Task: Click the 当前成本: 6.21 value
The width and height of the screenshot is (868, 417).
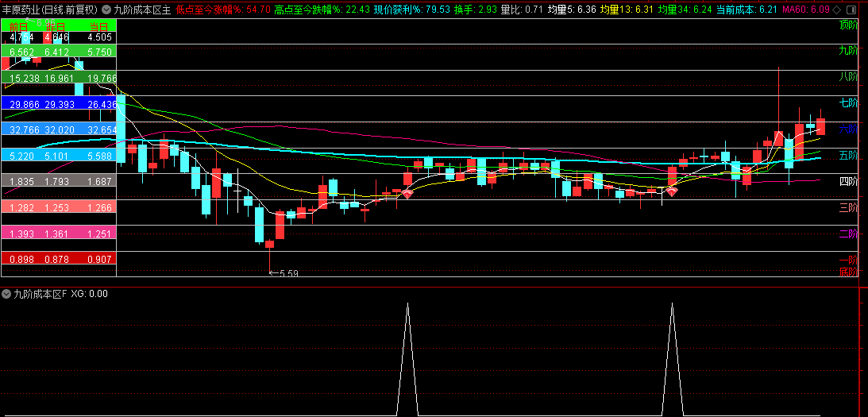Action: click(746, 10)
